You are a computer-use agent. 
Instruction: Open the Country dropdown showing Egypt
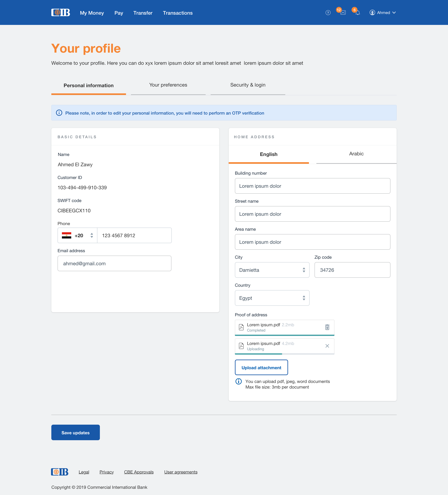[x=272, y=298]
